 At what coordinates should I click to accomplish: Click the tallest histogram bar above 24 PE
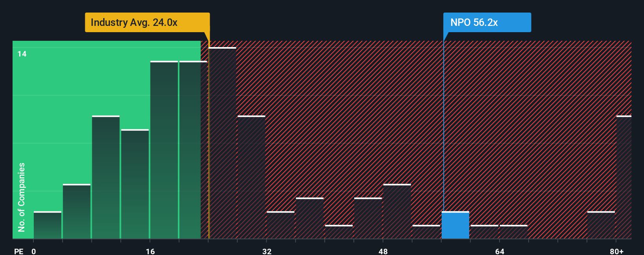tap(223, 143)
